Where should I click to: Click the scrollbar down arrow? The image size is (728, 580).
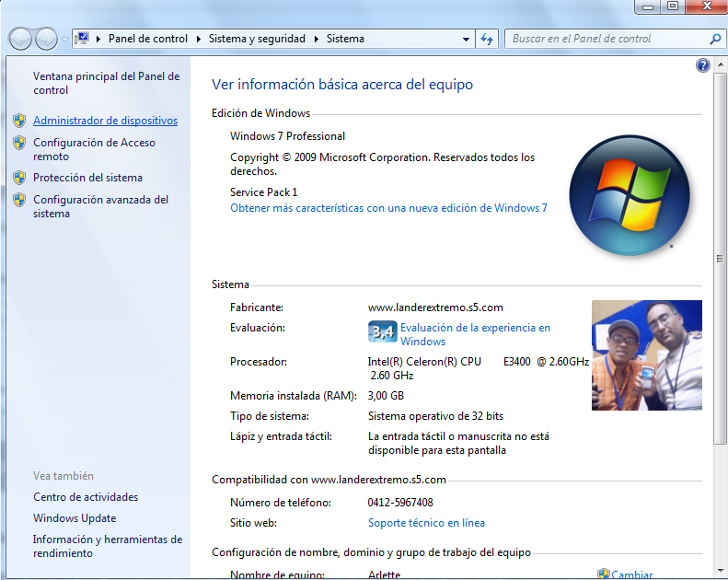click(x=720, y=570)
